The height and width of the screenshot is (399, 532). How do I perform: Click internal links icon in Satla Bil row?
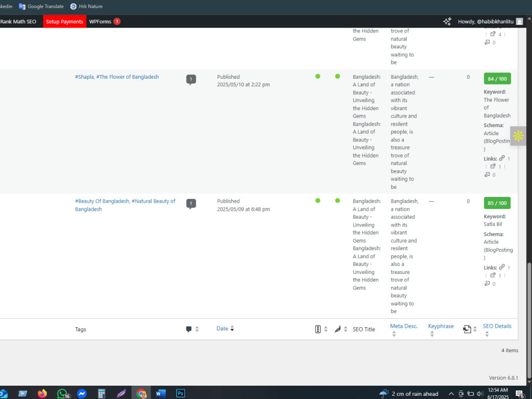pos(502,267)
